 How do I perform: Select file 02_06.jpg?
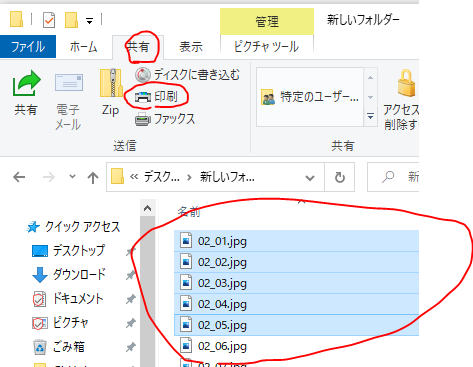click(296, 346)
